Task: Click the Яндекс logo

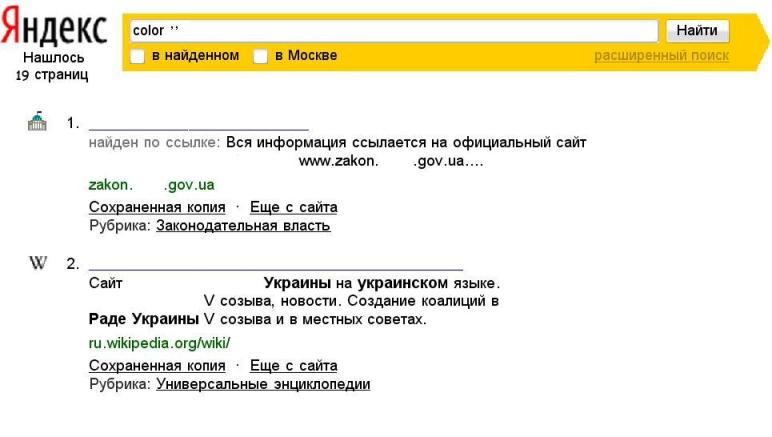Action: click(54, 27)
